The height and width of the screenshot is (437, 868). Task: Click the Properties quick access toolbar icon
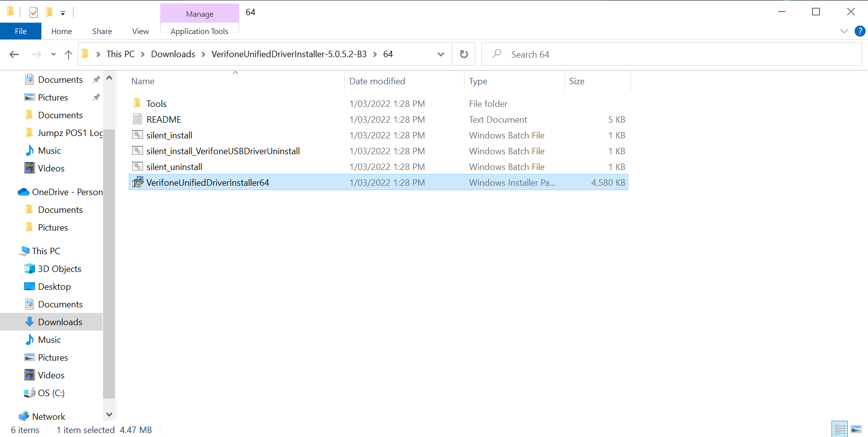coord(34,12)
